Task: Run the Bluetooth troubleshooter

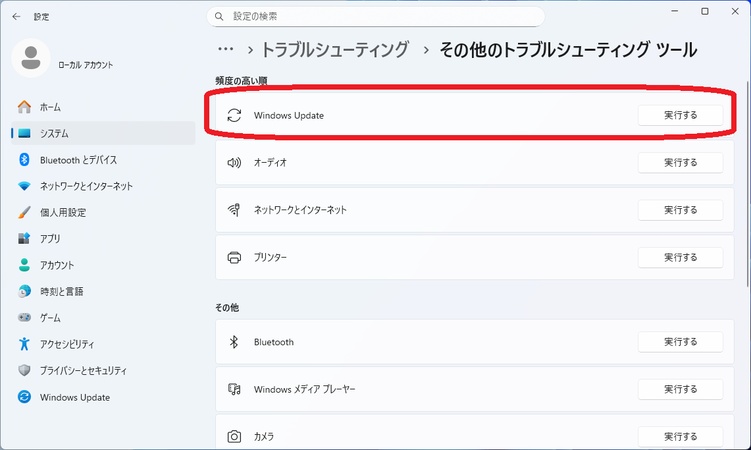Action: 680,341
